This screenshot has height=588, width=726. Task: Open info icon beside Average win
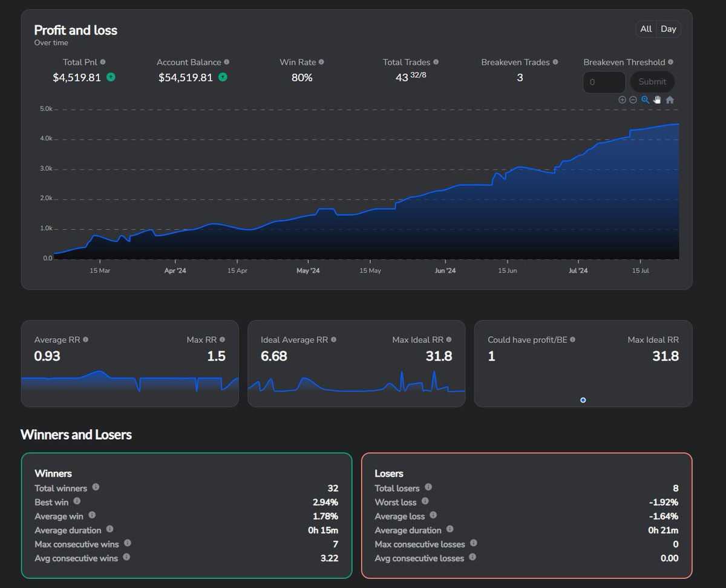coord(92,515)
